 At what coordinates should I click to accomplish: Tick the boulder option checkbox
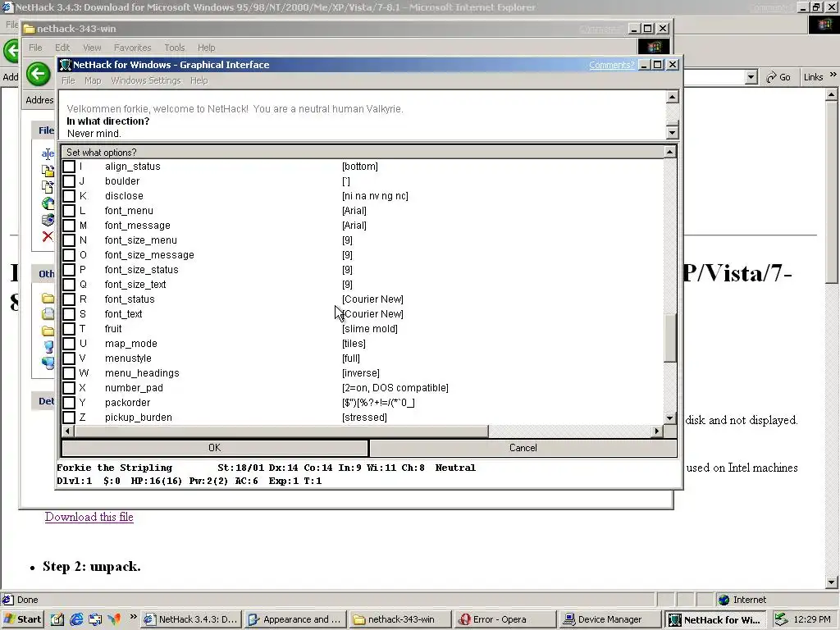(x=69, y=181)
